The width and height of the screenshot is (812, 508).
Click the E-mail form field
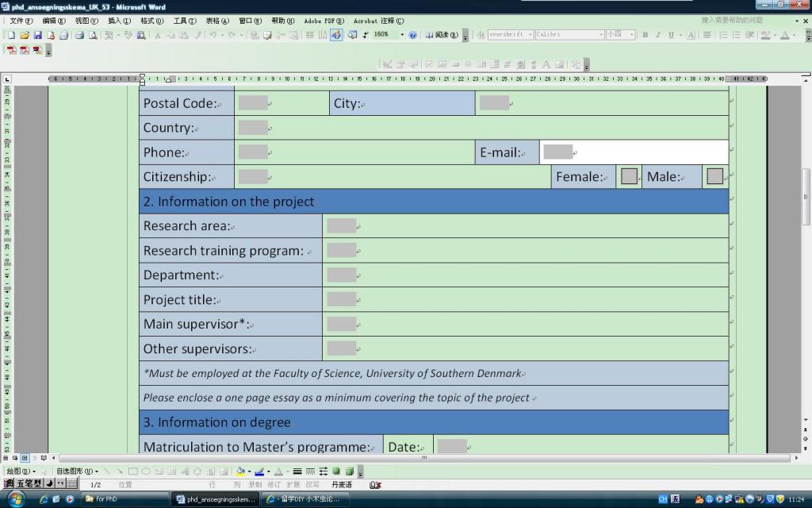(x=558, y=152)
